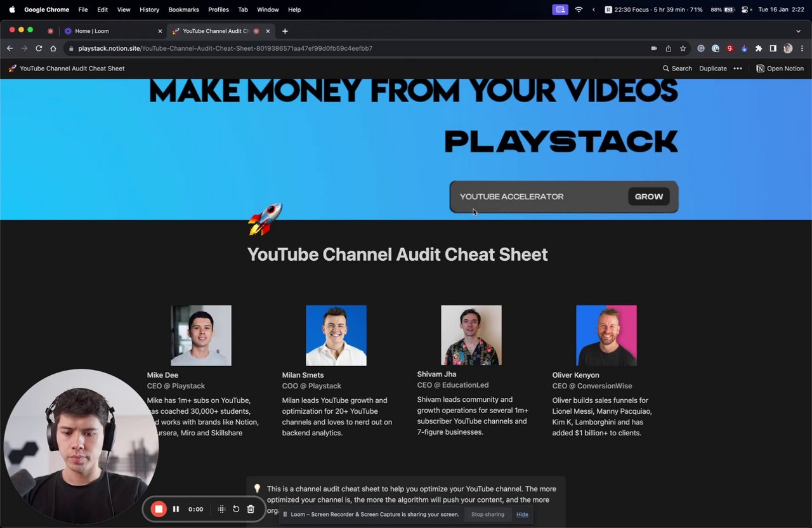Pause the Loom recording
This screenshot has height=528, width=812.
point(176,509)
